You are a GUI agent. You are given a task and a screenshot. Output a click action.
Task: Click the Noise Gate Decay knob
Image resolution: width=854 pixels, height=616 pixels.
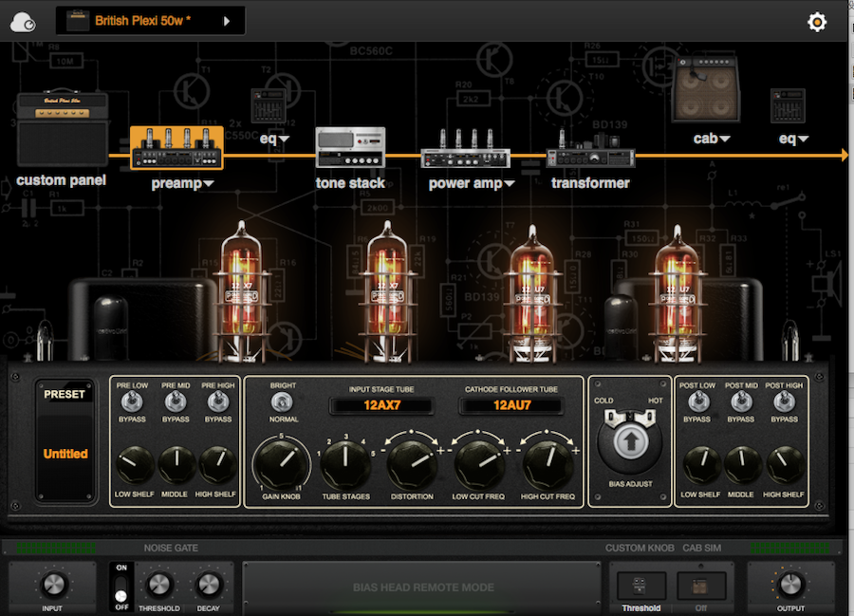(209, 585)
